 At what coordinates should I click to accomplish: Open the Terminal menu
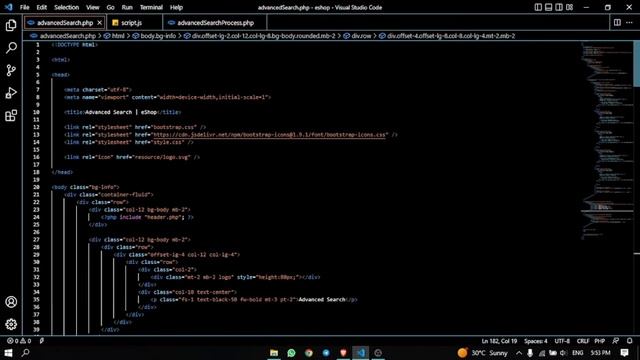[x=151, y=7]
